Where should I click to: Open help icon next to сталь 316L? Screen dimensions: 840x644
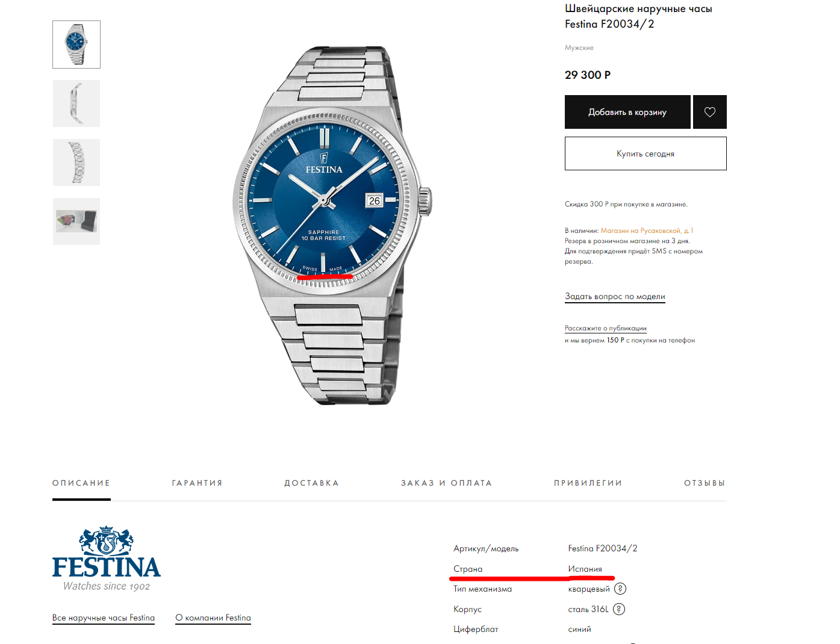click(618, 609)
